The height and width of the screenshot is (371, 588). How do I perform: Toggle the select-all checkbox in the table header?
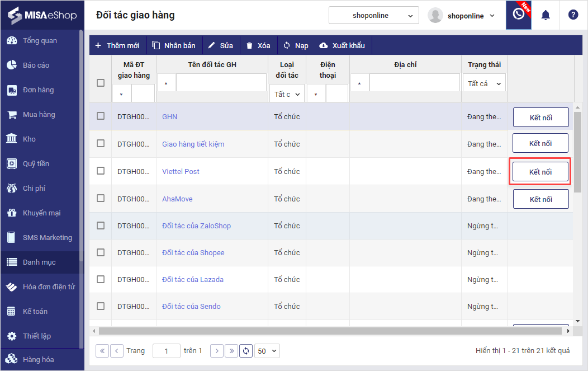click(101, 83)
